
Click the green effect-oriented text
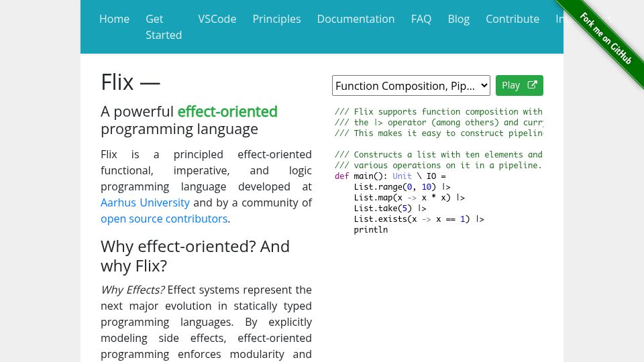[x=227, y=112]
